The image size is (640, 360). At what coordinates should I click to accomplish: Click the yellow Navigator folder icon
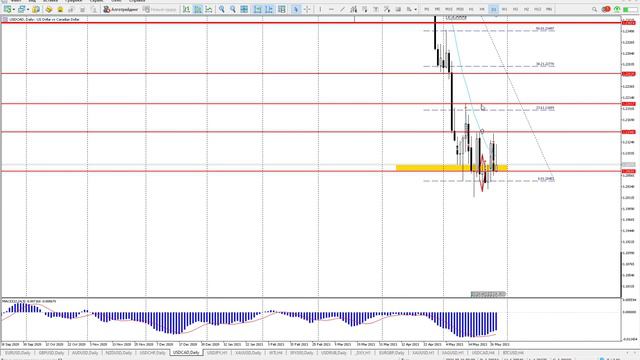click(x=49, y=9)
